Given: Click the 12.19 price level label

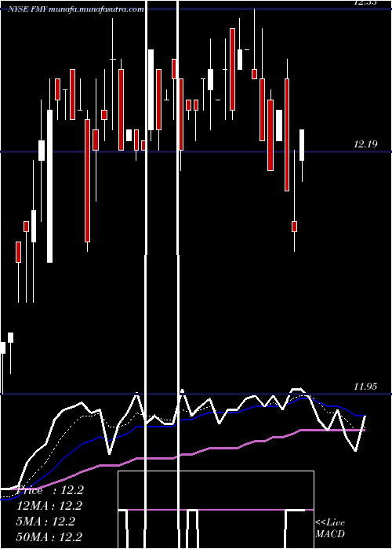Looking at the screenshot, I should 365,144.
